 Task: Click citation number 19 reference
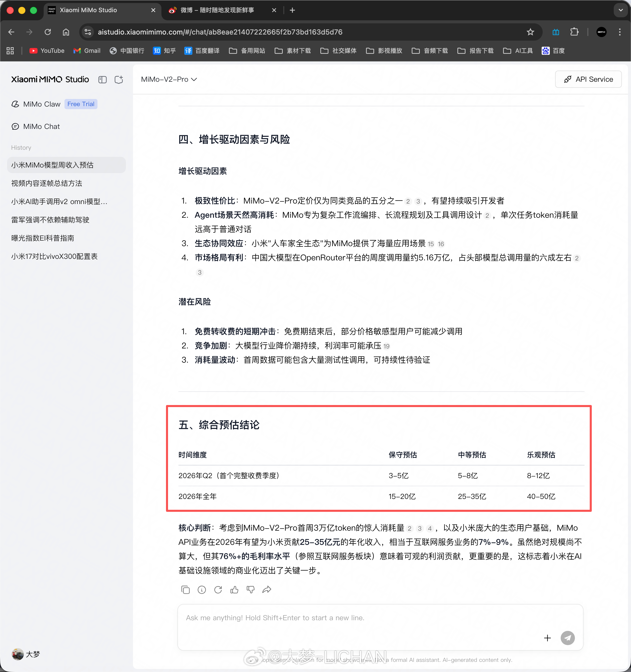pyautogui.click(x=387, y=346)
